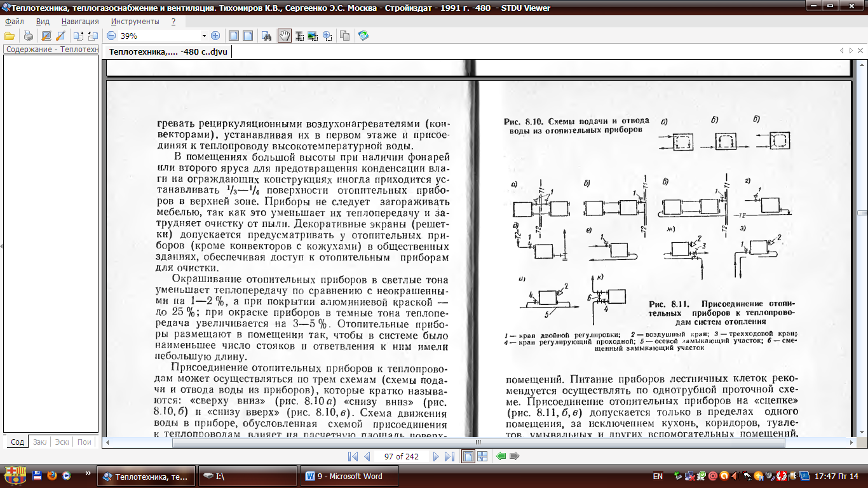Expand quick launch chevron on taskbar
Image resolution: width=868 pixels, height=488 pixels.
point(88,475)
